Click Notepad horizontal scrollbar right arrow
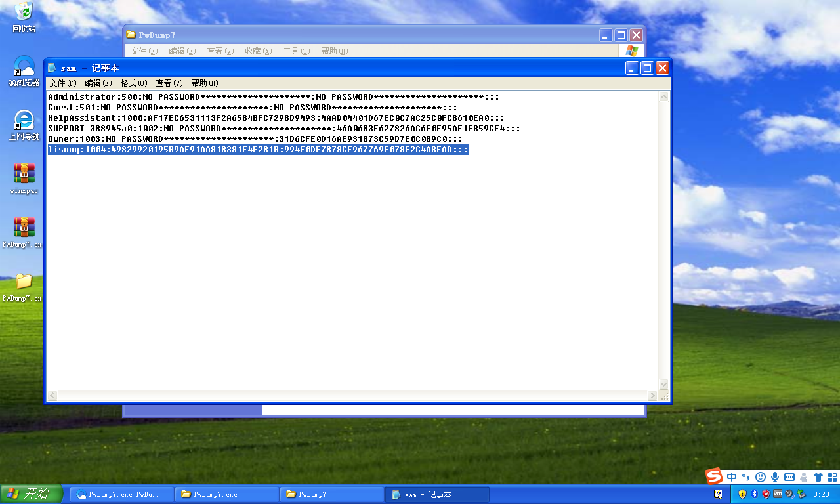840x504 pixels. 652,396
